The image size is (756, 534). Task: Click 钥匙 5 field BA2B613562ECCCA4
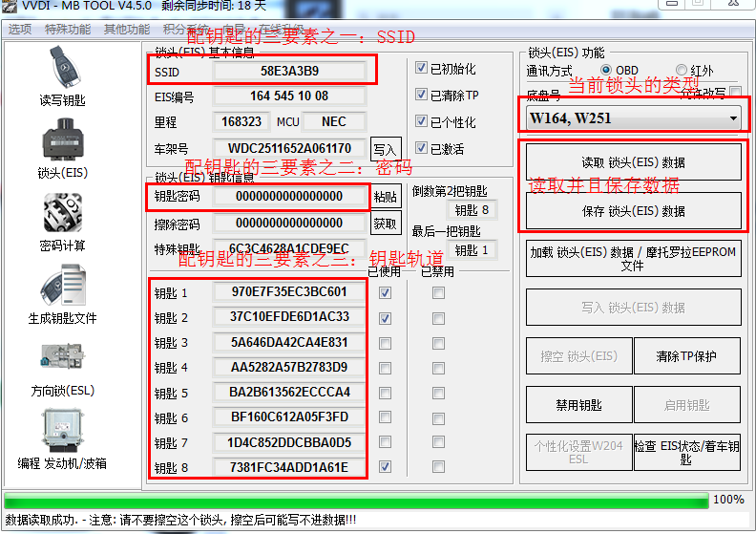pyautogui.click(x=289, y=393)
